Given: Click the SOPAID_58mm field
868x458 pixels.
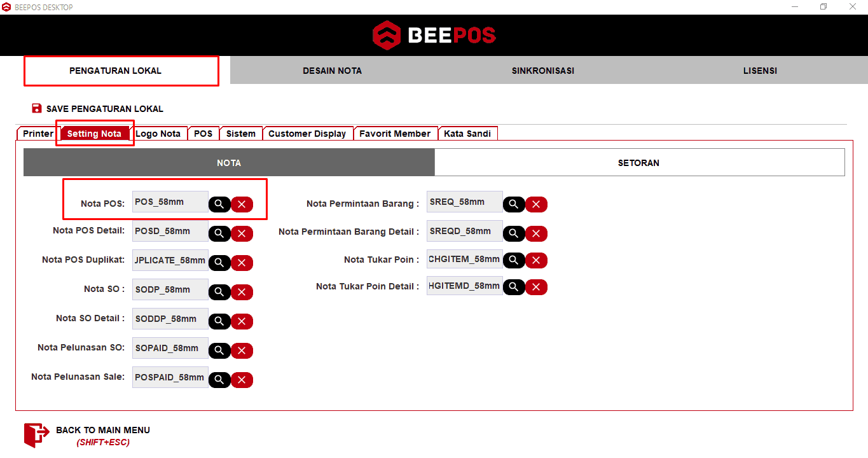Looking at the screenshot, I should (170, 348).
